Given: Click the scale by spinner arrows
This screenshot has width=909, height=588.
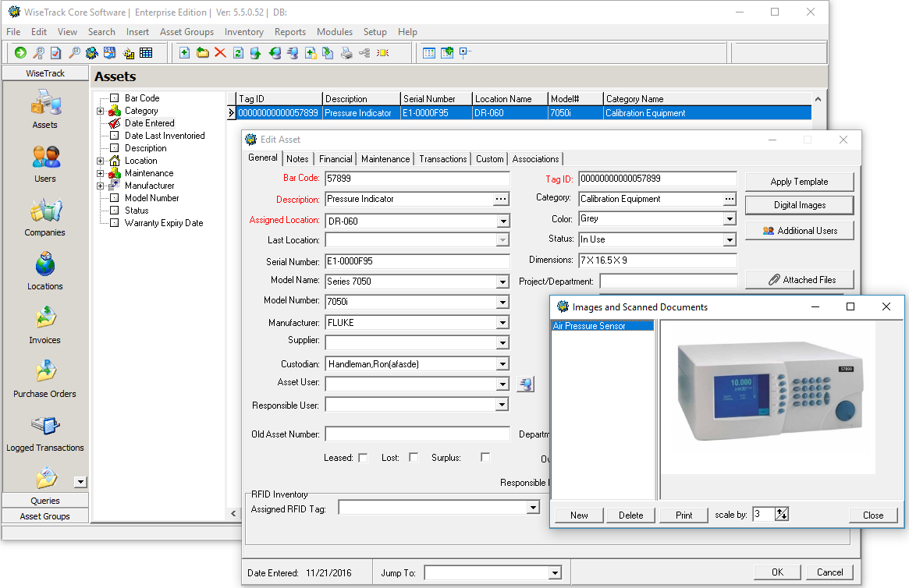Looking at the screenshot, I should coord(782,514).
